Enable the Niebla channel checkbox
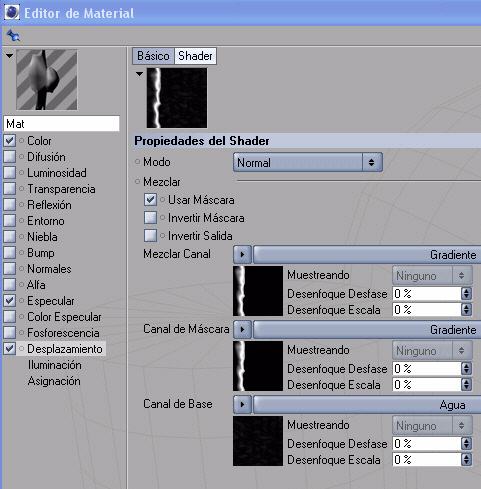The width and height of the screenshot is (481, 489). [x=9, y=236]
